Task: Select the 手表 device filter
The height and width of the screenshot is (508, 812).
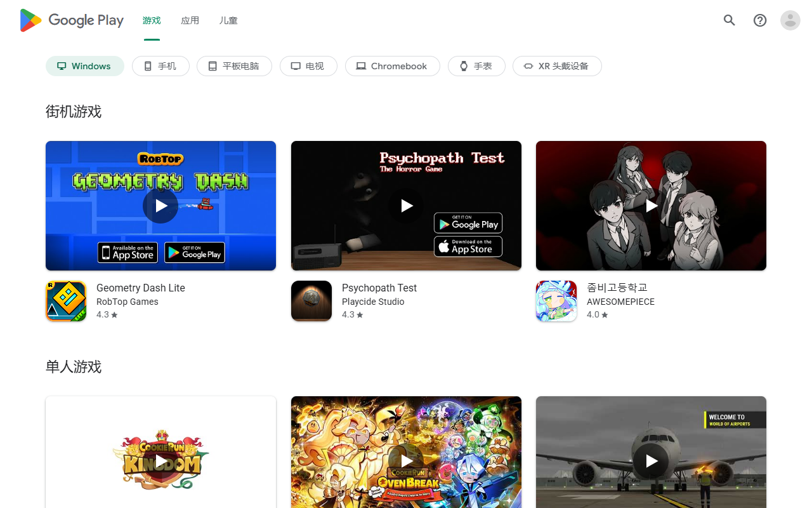Action: pos(476,66)
